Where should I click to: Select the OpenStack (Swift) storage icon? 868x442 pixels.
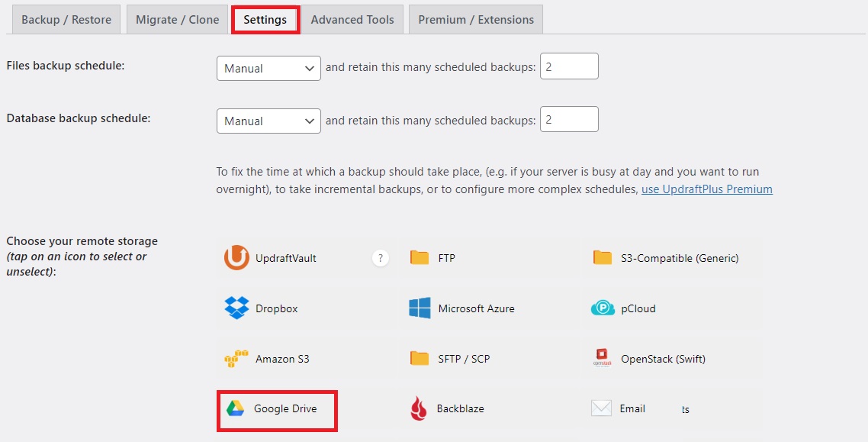point(603,359)
